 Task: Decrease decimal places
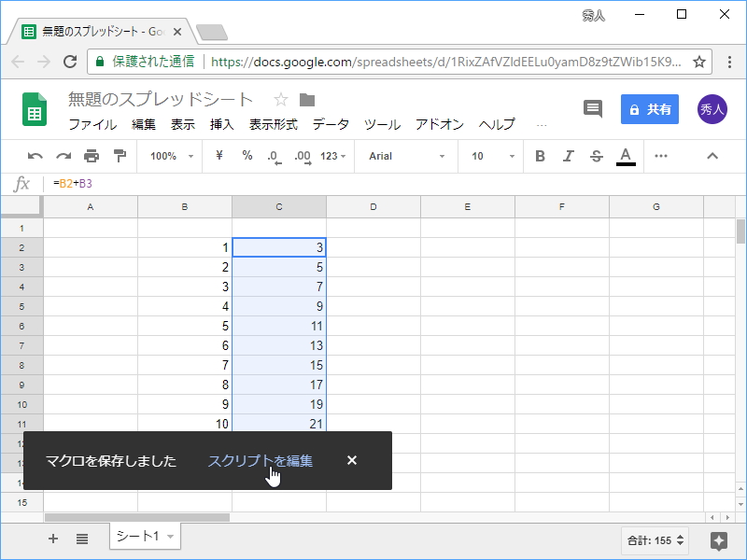tap(274, 157)
